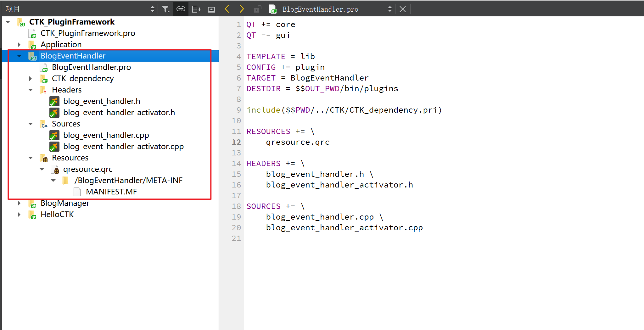Collapse the Resources folder

31,158
